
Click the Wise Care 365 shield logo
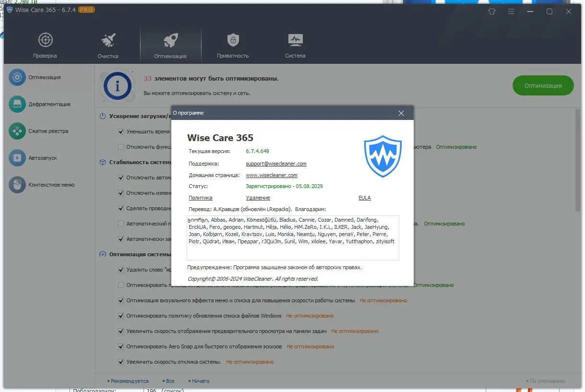click(x=382, y=157)
